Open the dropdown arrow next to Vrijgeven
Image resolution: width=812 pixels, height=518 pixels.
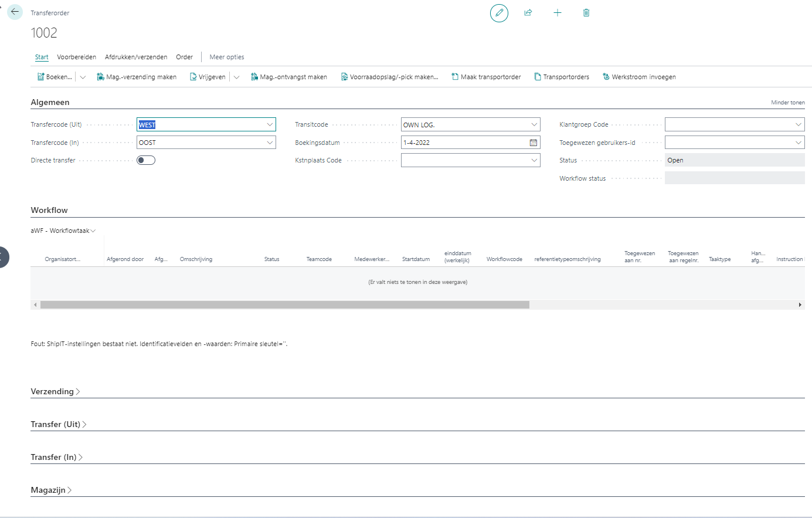[236, 77]
